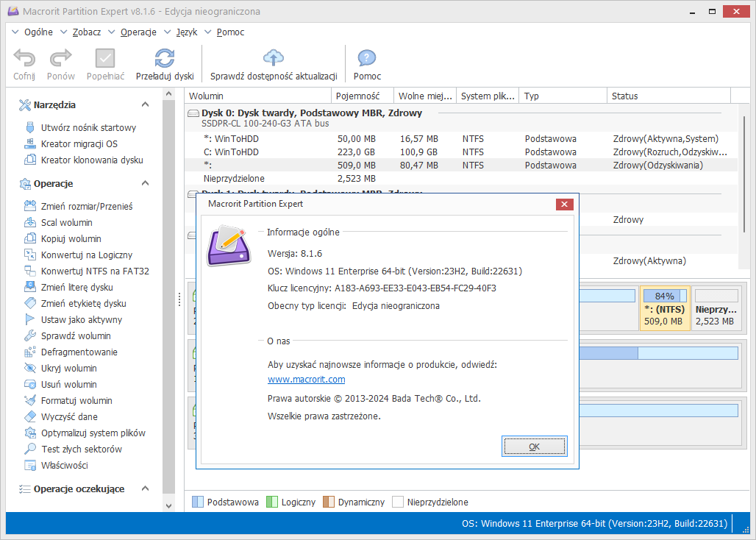Image resolution: width=756 pixels, height=540 pixels.
Task: Click the Dynamiczny legend color swatch
Action: tap(328, 502)
